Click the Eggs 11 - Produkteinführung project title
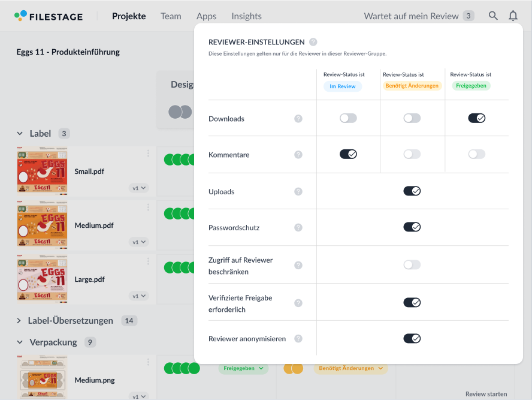The image size is (532, 400). coord(68,52)
